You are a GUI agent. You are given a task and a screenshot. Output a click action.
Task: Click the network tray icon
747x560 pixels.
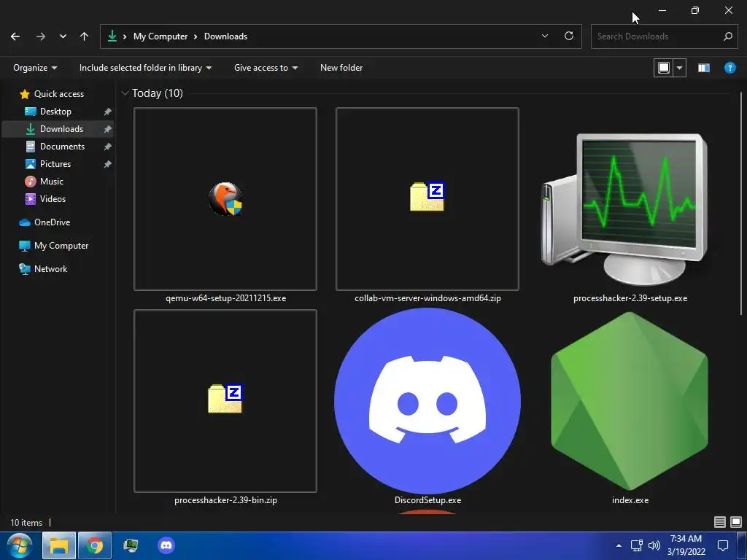tap(636, 545)
